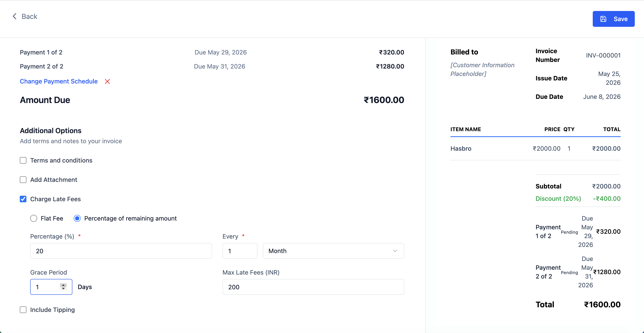The height and width of the screenshot is (333, 644).
Task: Click the ₹320.00 schedule amount
Action: pos(392,52)
